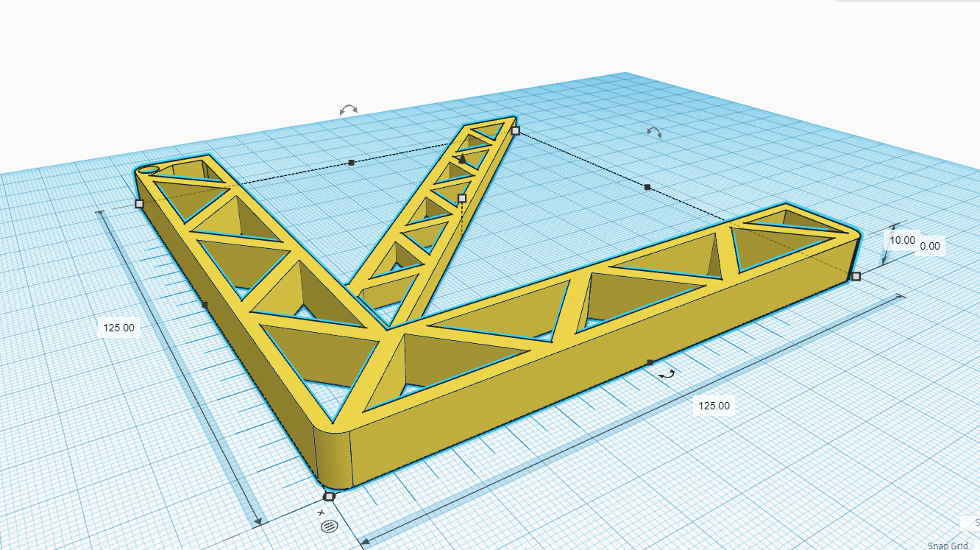Click the black cone lift handle
The width and height of the screenshot is (980, 550).
(x=462, y=158)
